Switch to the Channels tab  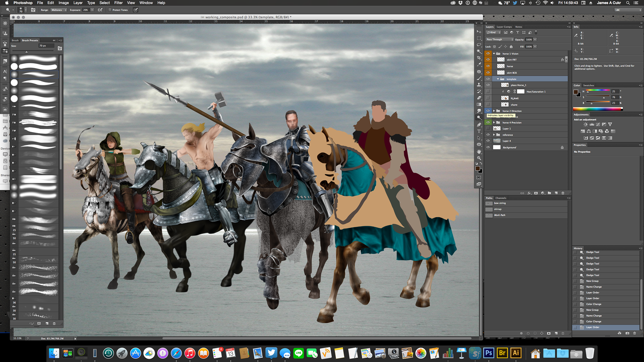[501, 198]
